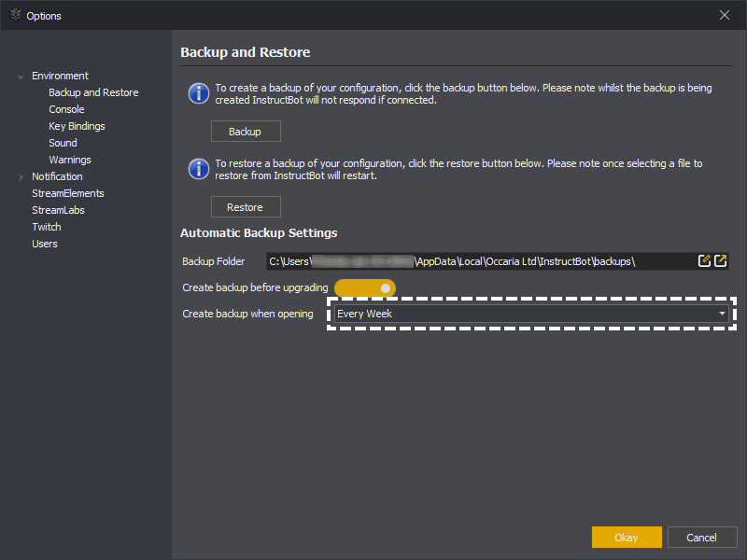Click the Backup and Restore heading
747x560 pixels.
pos(246,52)
